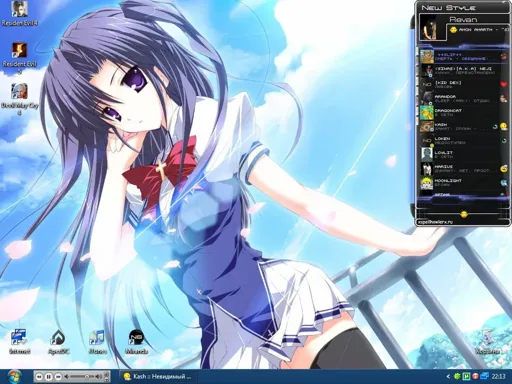The height and width of the screenshot is (384, 512).
Task: Click Moonlight's avatar thumbnail
Action: (426, 183)
